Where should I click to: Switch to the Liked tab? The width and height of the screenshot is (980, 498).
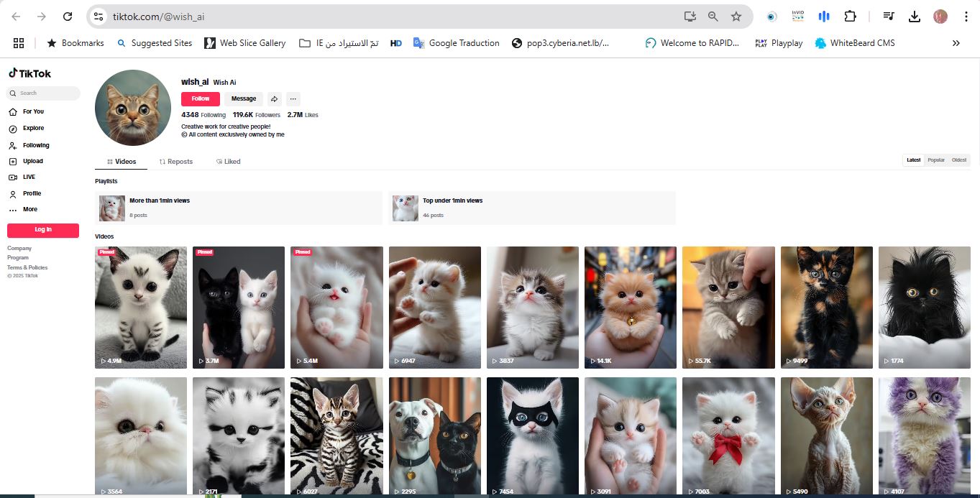point(229,162)
